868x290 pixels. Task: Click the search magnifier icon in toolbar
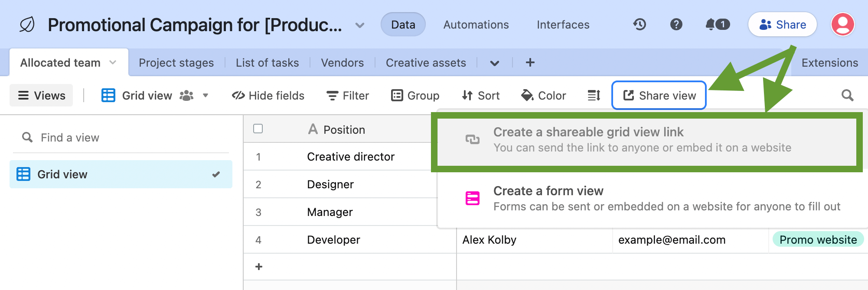[847, 96]
